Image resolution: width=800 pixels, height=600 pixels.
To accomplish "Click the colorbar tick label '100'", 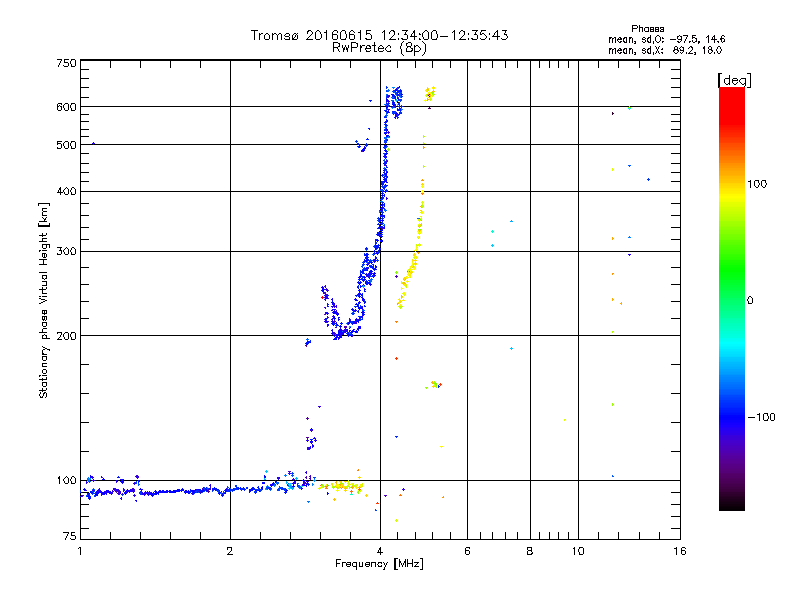I will (757, 184).
